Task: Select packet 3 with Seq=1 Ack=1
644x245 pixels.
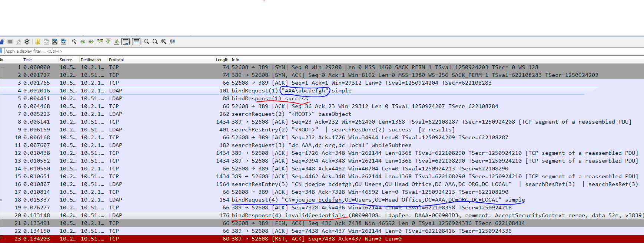Action: coord(322,83)
